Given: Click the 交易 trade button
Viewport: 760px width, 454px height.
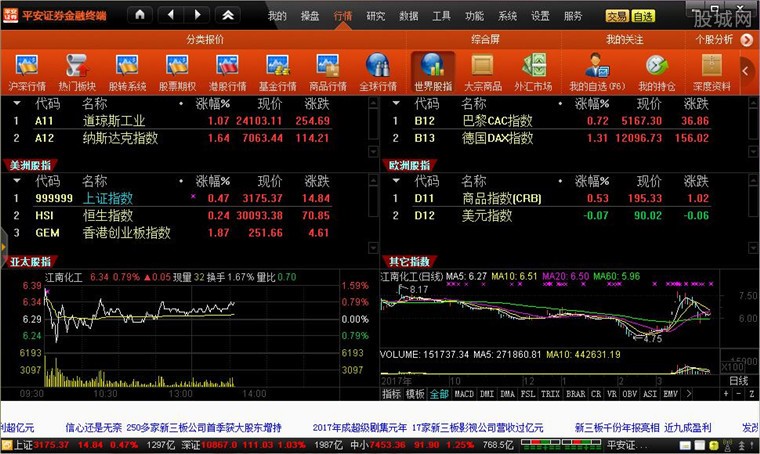Looking at the screenshot, I should tap(617, 16).
